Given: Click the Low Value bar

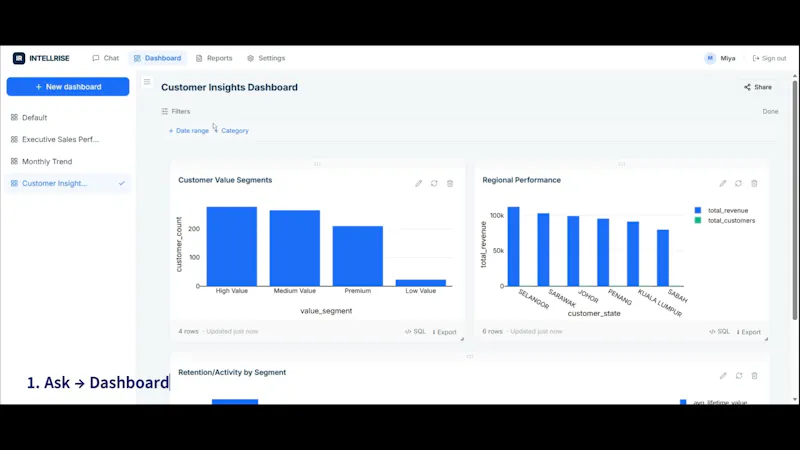Looking at the screenshot, I should point(421,283).
